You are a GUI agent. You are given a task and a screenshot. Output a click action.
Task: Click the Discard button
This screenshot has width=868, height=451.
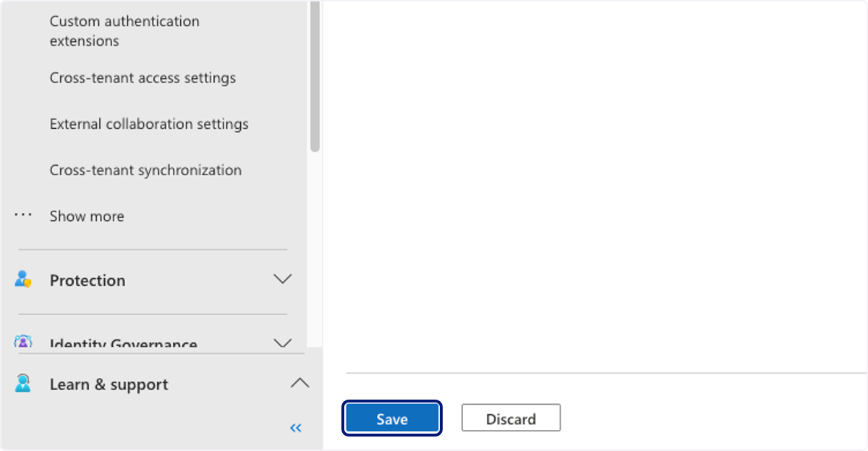click(511, 418)
